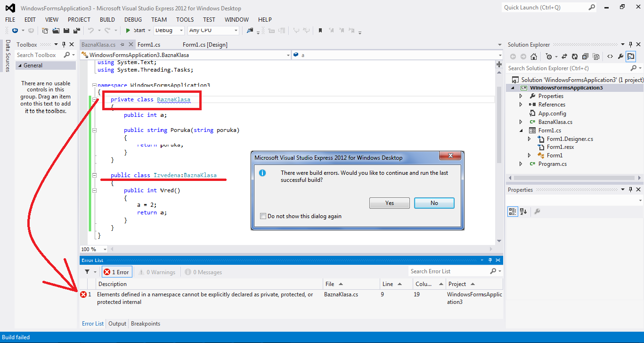The width and height of the screenshot is (644, 343).
Task: Click the Home icon in Solution Explorer
Action: click(x=534, y=57)
